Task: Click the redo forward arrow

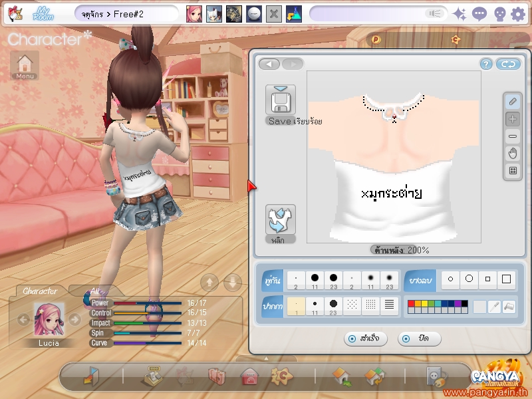Action: tap(293, 64)
